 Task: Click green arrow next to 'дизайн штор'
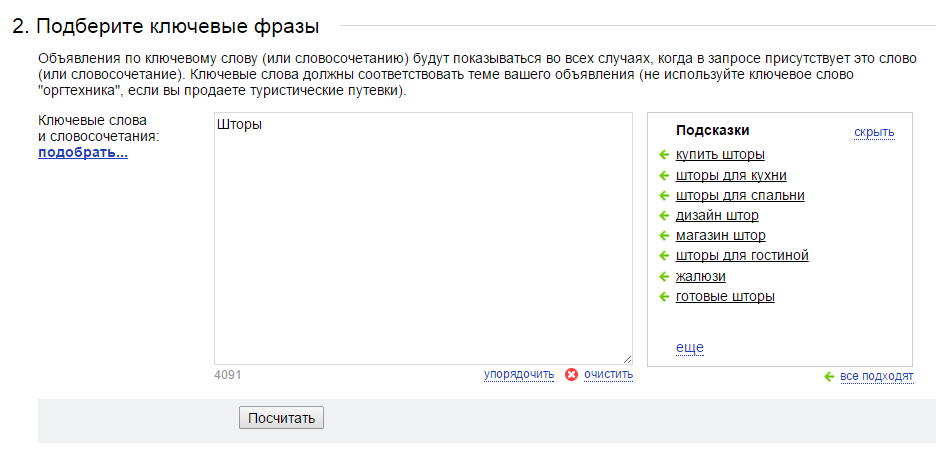point(663,216)
